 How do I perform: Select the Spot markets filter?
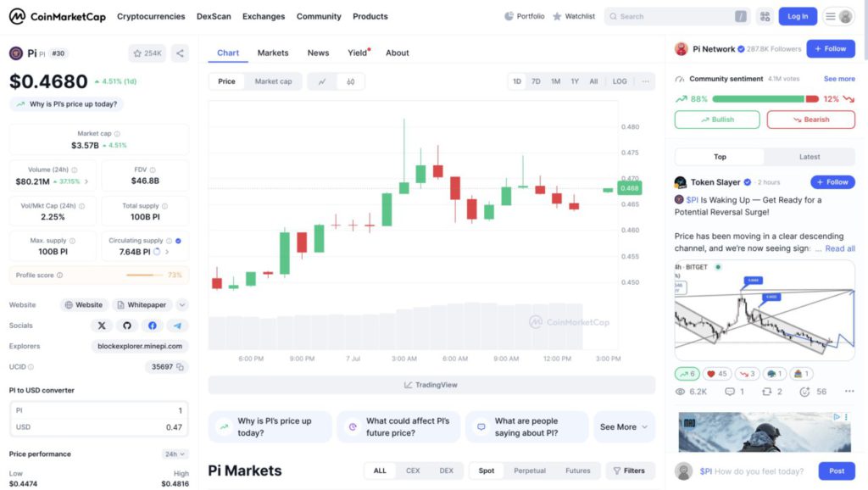click(487, 471)
